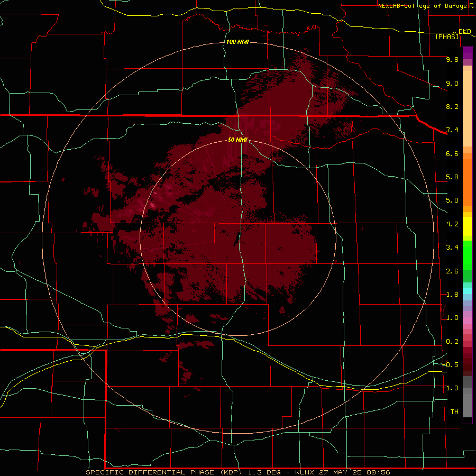Click the 7.4 scale value
The width and height of the screenshot is (476, 476).
point(452,130)
